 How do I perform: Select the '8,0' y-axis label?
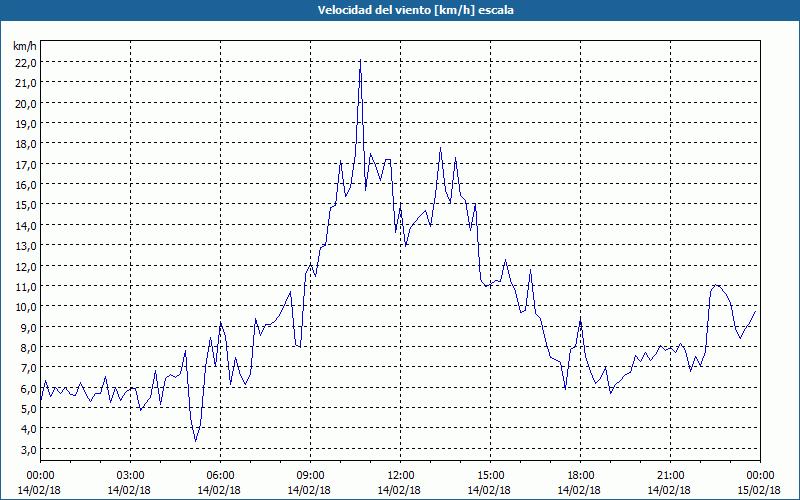(x=29, y=348)
